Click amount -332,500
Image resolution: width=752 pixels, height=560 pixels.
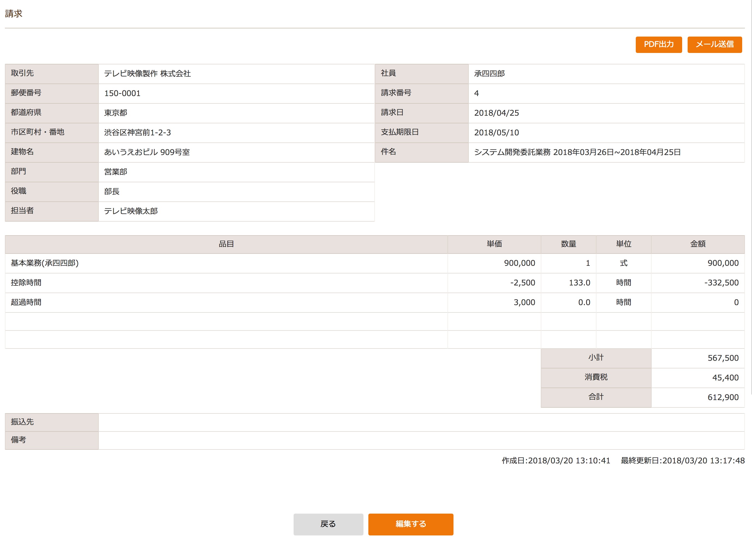[x=721, y=283]
